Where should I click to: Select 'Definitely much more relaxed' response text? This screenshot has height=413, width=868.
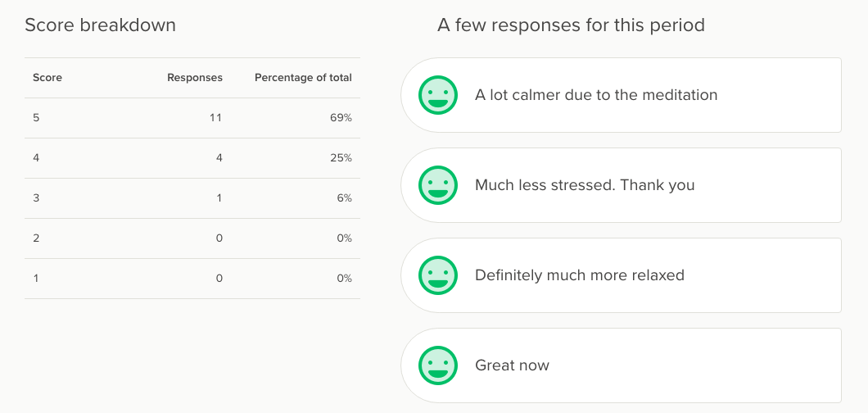(580, 275)
